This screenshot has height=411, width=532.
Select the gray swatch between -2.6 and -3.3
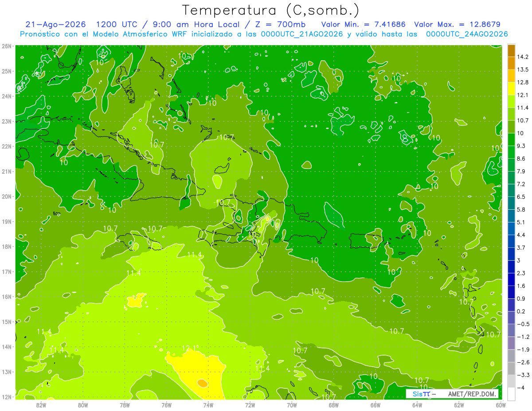coord(511,368)
